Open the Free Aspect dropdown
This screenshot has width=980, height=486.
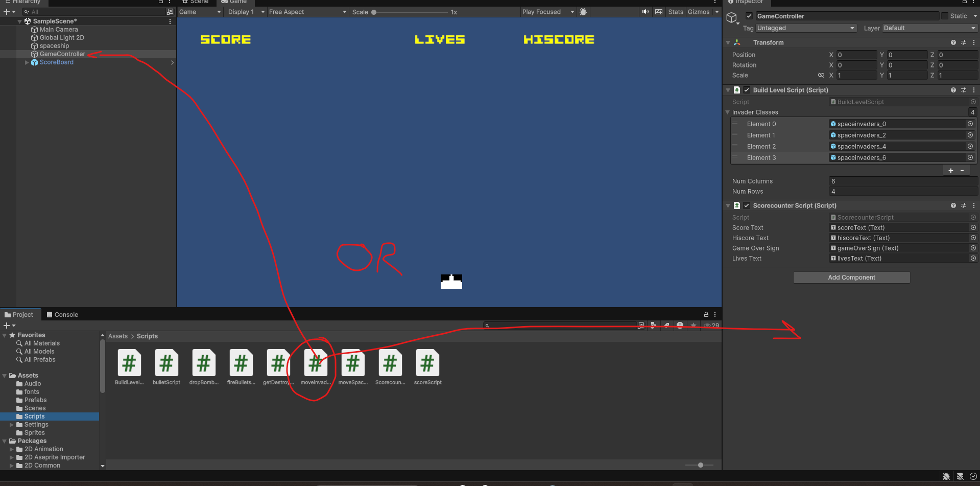(307, 12)
